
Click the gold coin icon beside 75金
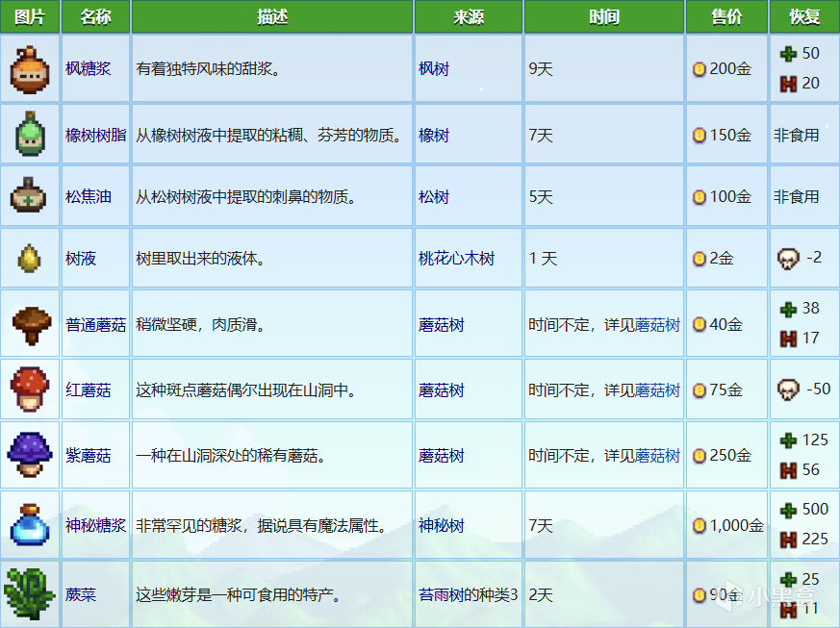(x=700, y=390)
